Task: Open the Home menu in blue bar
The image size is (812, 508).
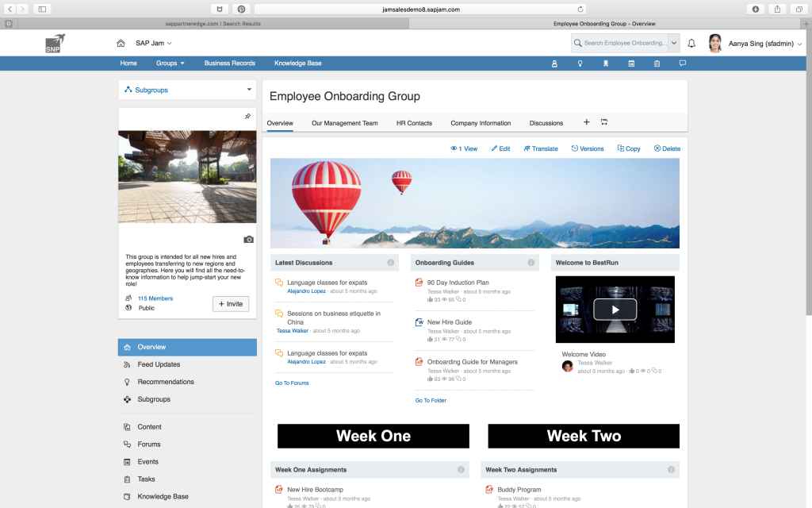Action: (128, 63)
